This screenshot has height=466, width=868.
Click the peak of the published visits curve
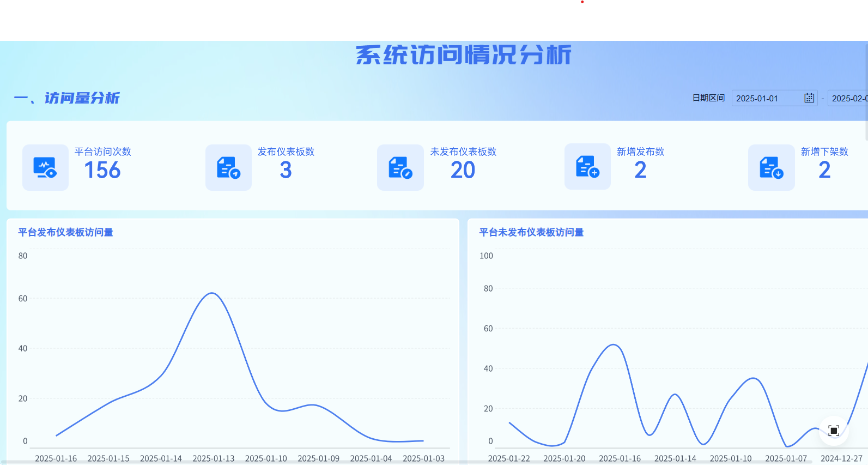tap(212, 293)
